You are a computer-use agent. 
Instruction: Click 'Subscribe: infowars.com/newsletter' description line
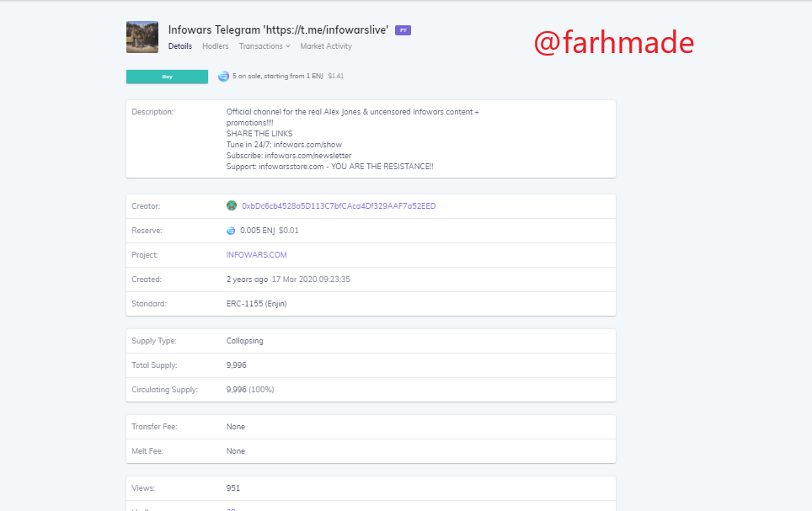point(289,155)
